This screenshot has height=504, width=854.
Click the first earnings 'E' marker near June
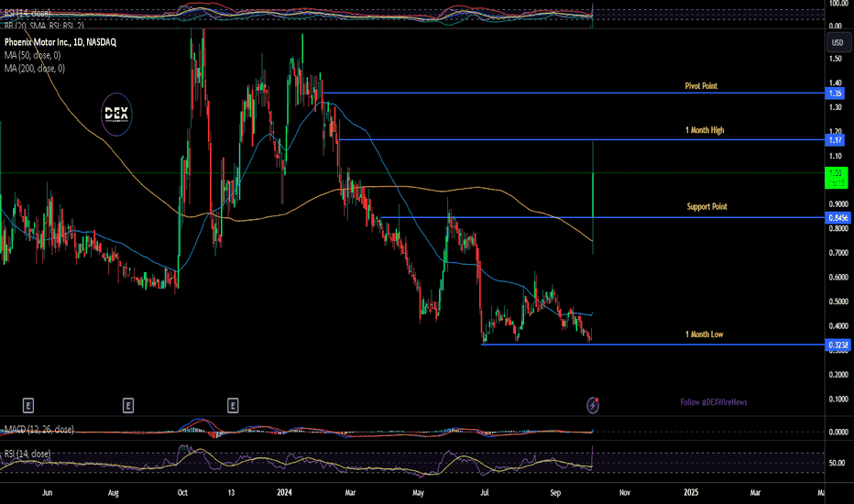(x=28, y=405)
